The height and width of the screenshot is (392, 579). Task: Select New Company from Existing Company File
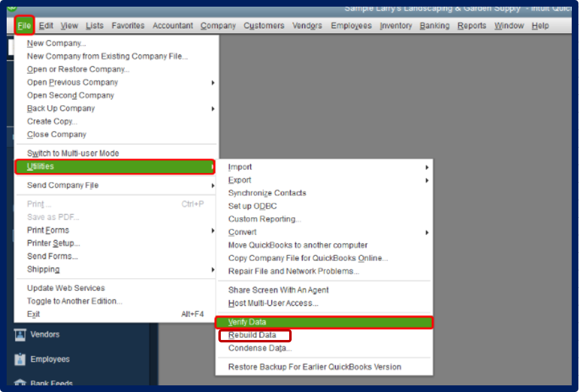tap(115, 56)
